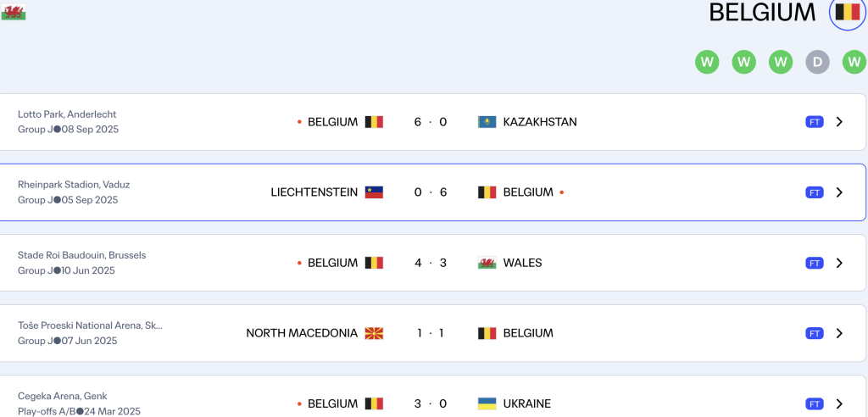The width and height of the screenshot is (868, 417).
Task: Click FT badge on the Belgium–Ukraine match
Action: point(814,403)
